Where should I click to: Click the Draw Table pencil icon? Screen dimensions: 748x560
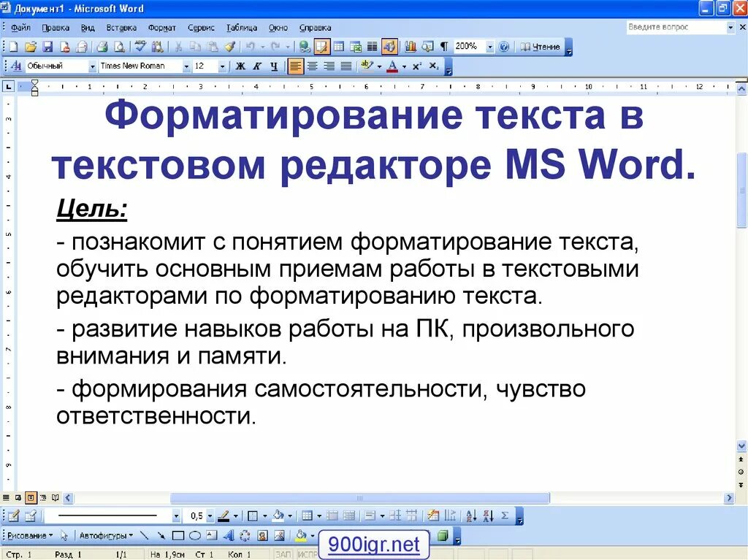14,515
